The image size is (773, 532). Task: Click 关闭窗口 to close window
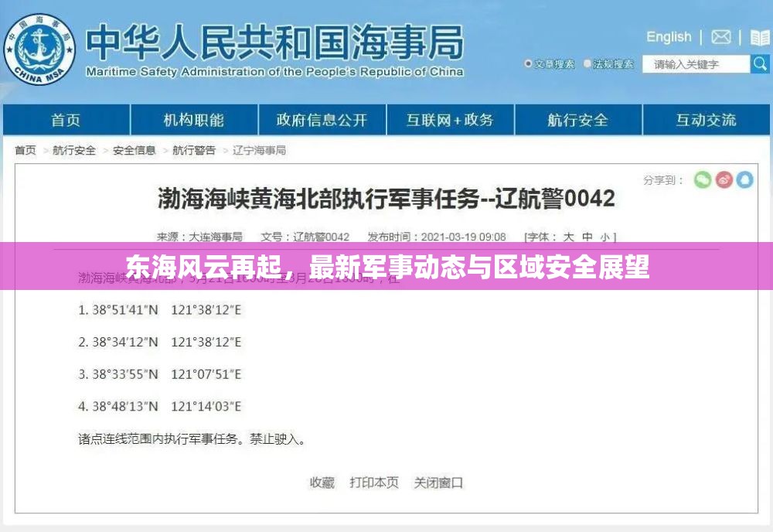(x=438, y=483)
